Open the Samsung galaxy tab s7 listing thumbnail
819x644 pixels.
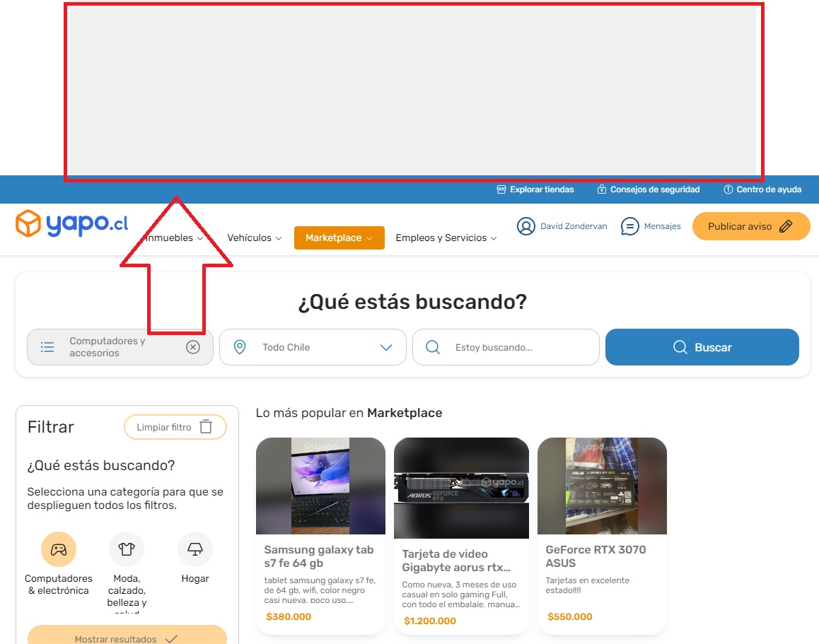point(320,486)
